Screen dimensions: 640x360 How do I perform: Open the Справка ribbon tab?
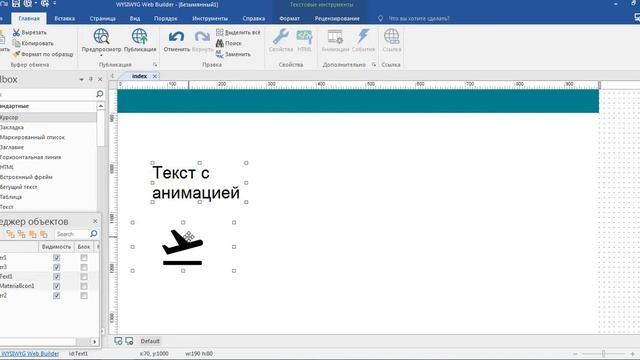253,18
